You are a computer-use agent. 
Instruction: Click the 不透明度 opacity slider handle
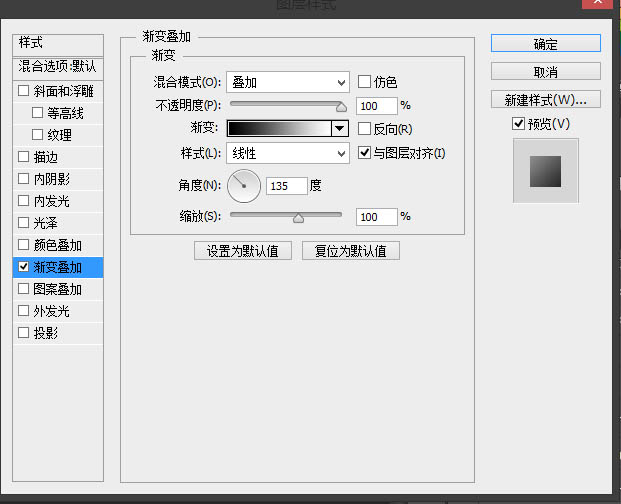pyautogui.click(x=341, y=107)
